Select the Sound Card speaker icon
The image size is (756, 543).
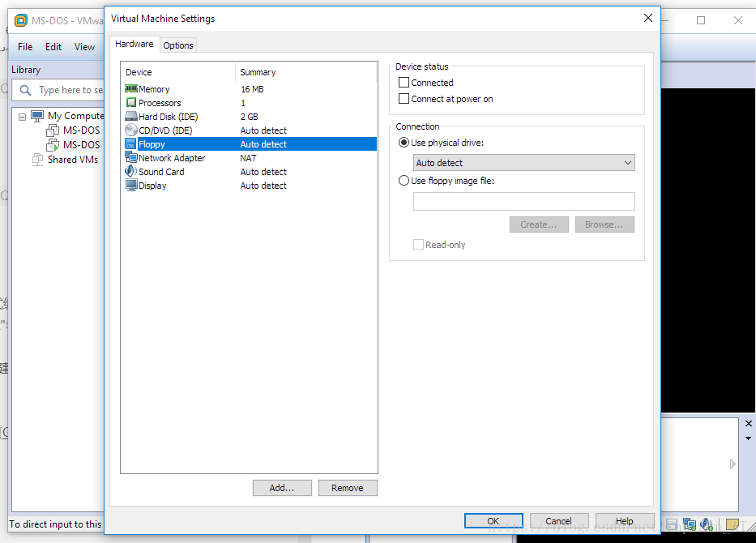130,171
